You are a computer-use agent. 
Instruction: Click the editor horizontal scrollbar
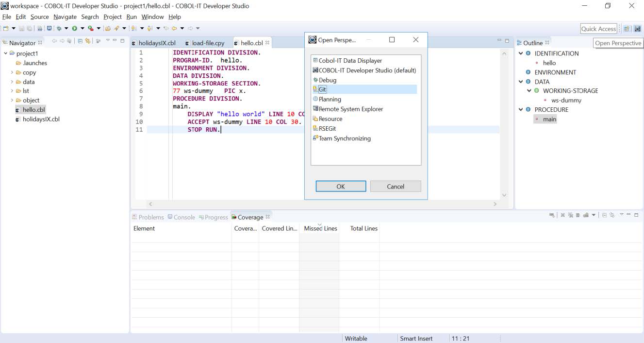(320, 204)
